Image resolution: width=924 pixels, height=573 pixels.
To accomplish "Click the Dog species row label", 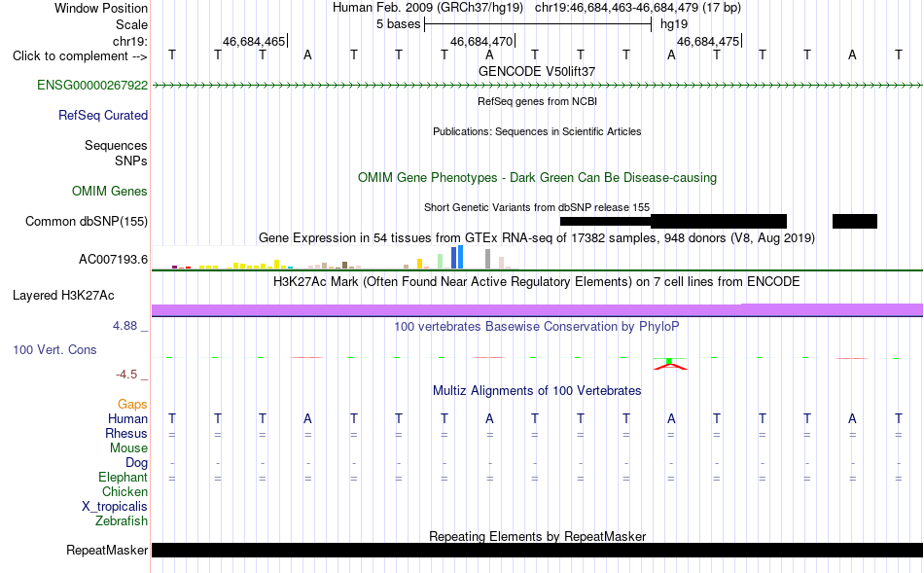I will 136,463.
